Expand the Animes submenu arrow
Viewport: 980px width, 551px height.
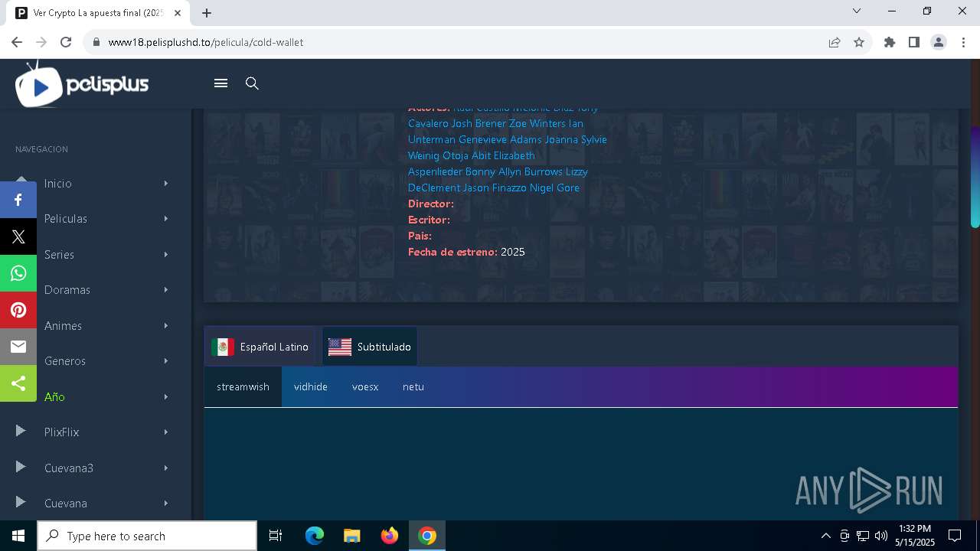pyautogui.click(x=165, y=326)
